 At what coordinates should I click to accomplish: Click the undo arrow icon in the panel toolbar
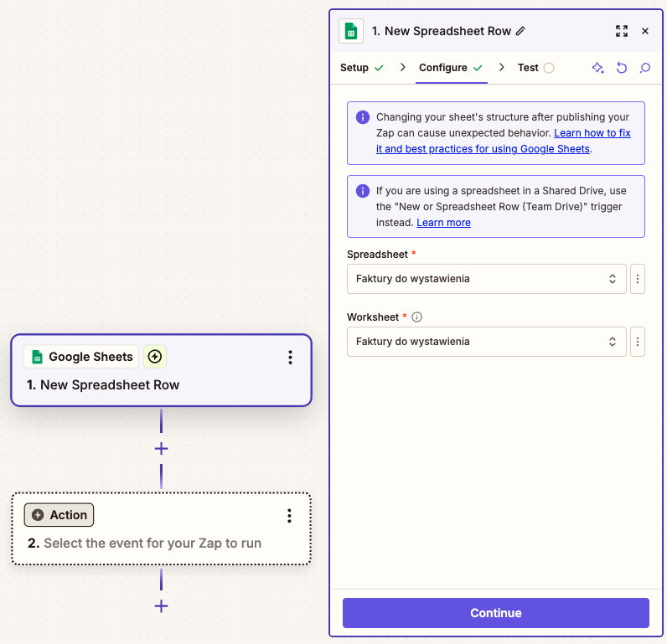[x=622, y=68]
